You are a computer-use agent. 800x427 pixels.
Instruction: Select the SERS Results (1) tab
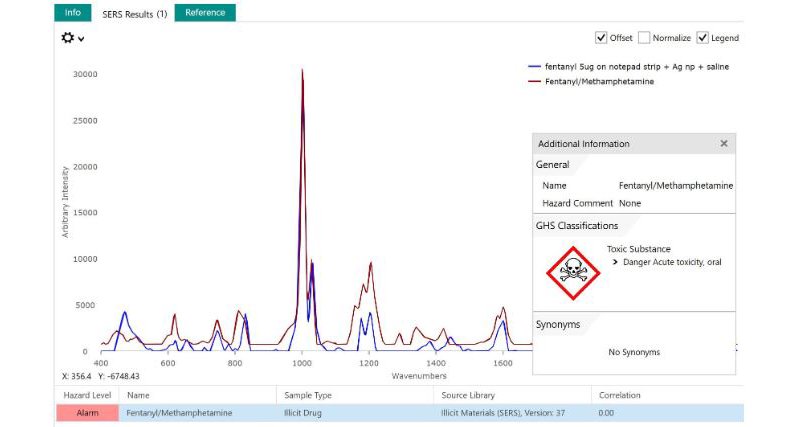[135, 14]
